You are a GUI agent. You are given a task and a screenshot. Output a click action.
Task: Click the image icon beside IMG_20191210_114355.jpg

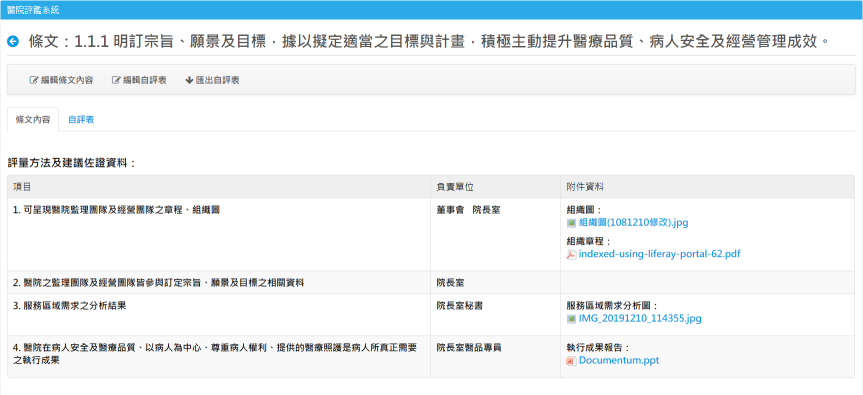(571, 319)
